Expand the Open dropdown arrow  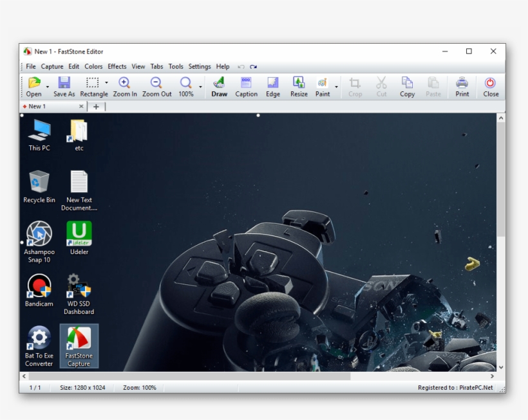48,87
